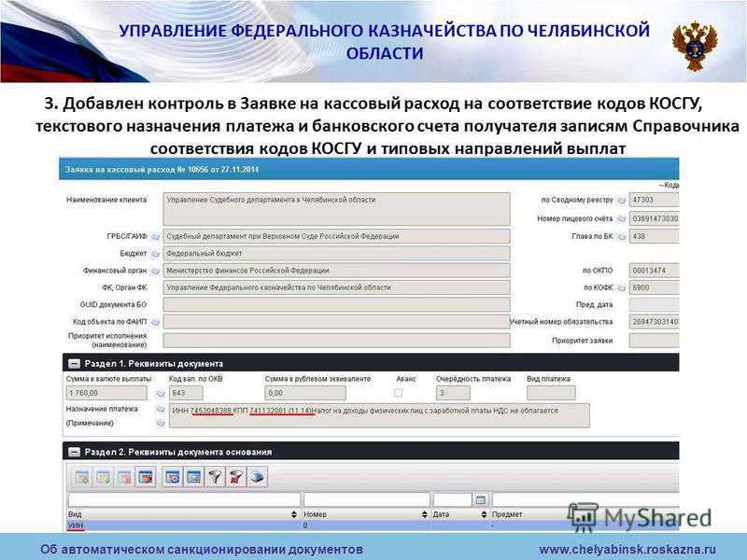Collapse Раздел 2. Реквизиты документа основания

(x=74, y=452)
